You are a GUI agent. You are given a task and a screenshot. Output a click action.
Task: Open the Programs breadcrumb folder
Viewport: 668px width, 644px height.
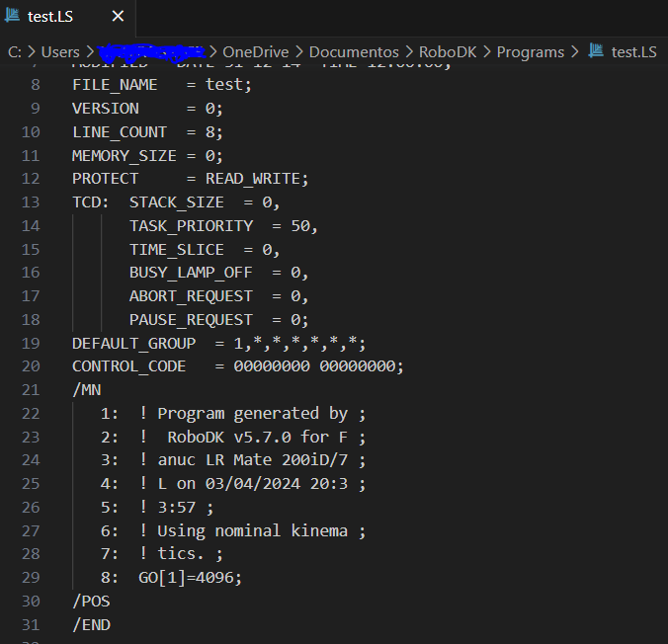(530, 51)
